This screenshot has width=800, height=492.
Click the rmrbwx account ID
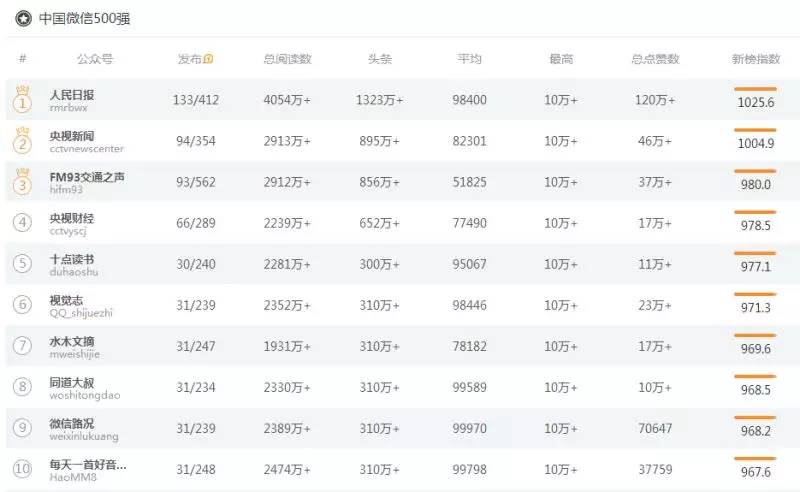68,108
